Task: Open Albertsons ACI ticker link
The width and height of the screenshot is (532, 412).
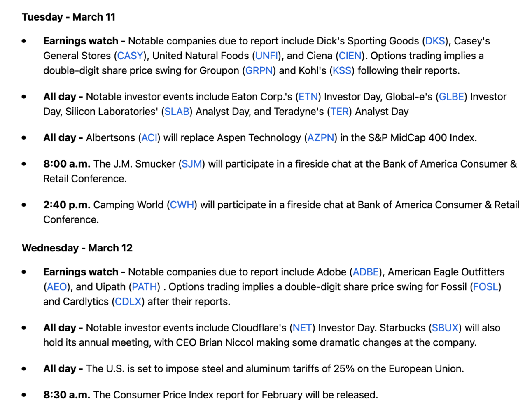Action: tap(149, 138)
